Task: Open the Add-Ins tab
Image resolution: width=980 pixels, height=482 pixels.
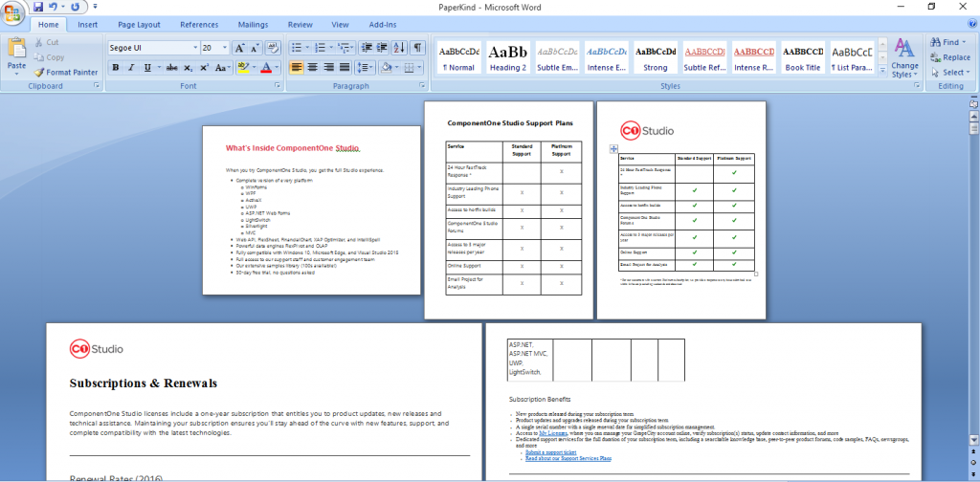Action: [383, 25]
